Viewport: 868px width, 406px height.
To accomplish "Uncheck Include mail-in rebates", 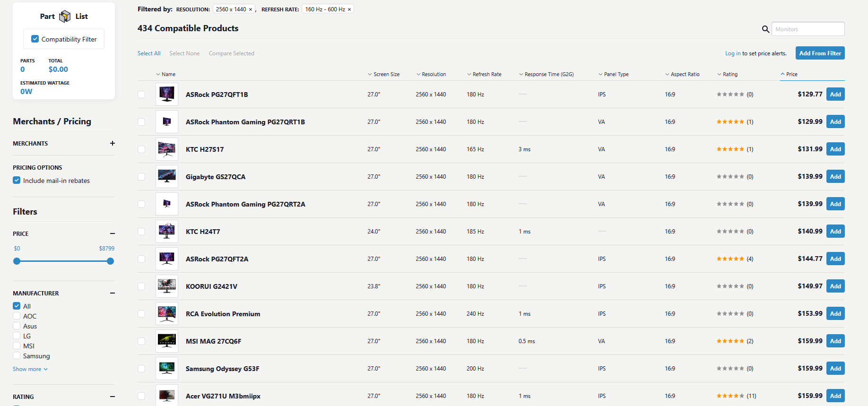I will 17,181.
